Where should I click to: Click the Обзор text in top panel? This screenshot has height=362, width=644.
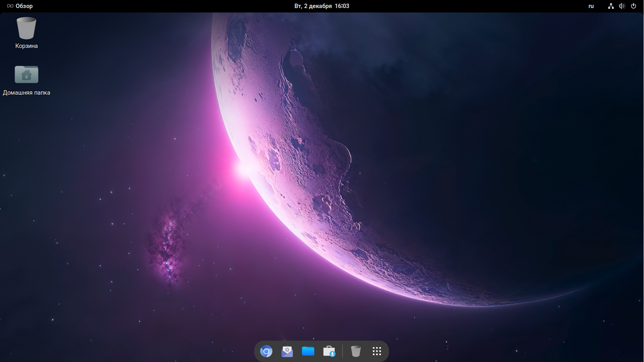[24, 6]
